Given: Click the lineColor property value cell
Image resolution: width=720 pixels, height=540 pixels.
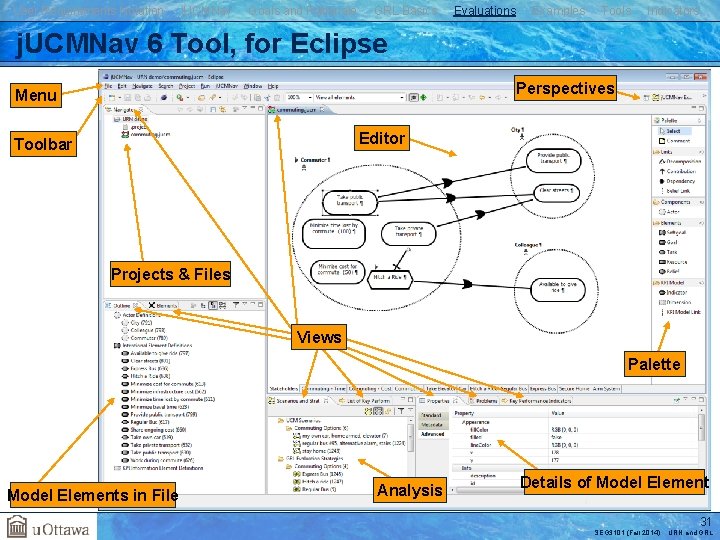Looking at the screenshot, I should click(622, 445).
